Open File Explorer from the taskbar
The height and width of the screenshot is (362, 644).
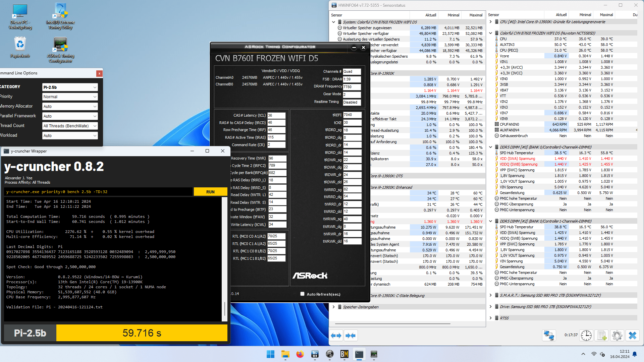click(x=285, y=354)
